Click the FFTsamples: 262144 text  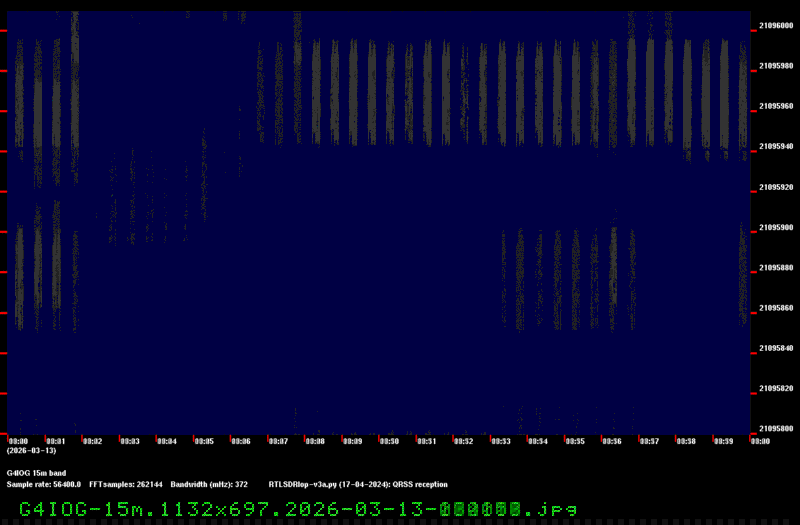126,484
